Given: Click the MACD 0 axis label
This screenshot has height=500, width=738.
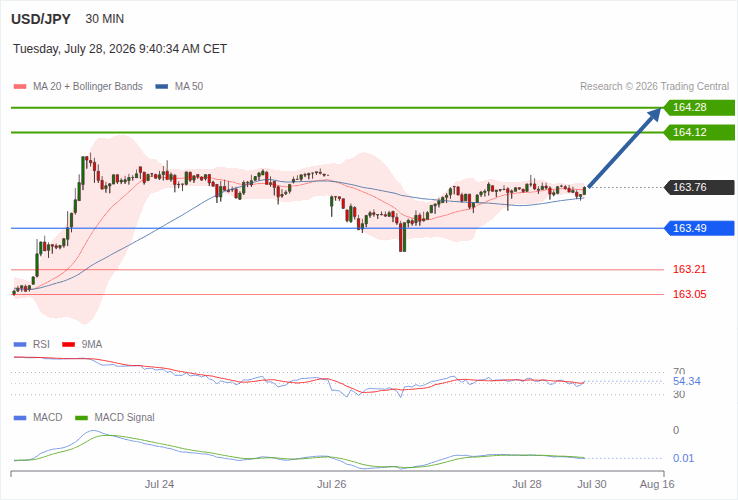Looking at the screenshot, I should pos(676,430).
